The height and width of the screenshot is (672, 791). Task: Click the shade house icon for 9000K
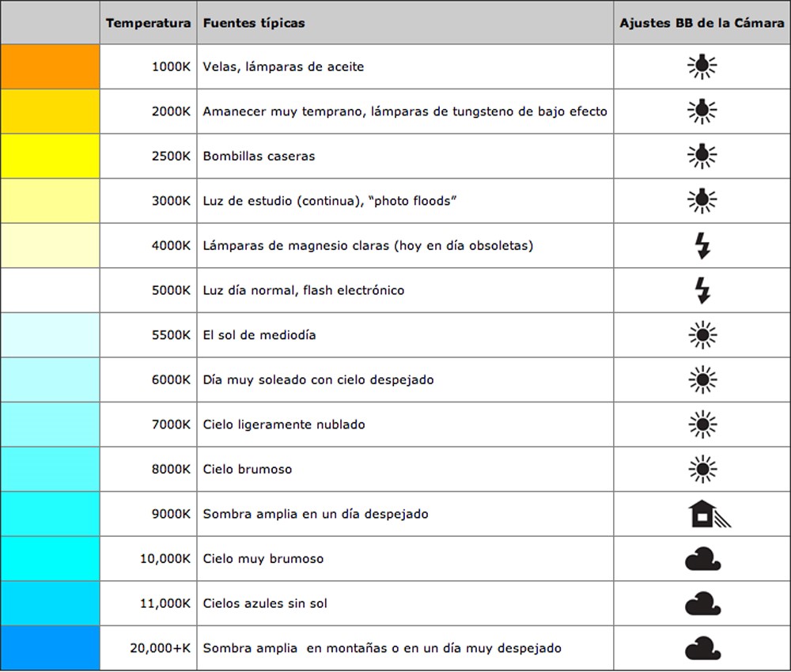(709, 513)
